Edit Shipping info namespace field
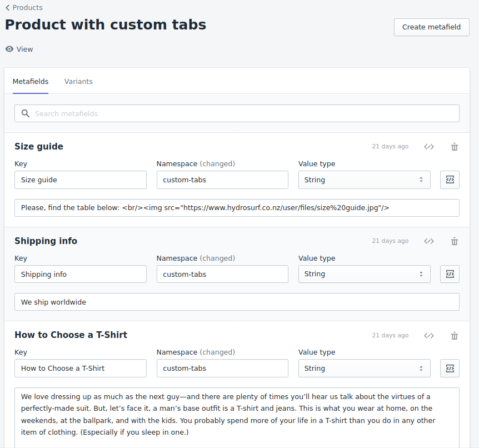The width and height of the screenshot is (479, 448). (222, 274)
